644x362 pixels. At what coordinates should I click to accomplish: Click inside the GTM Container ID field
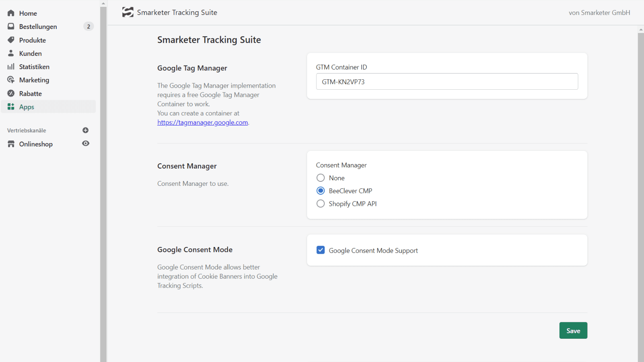(447, 81)
